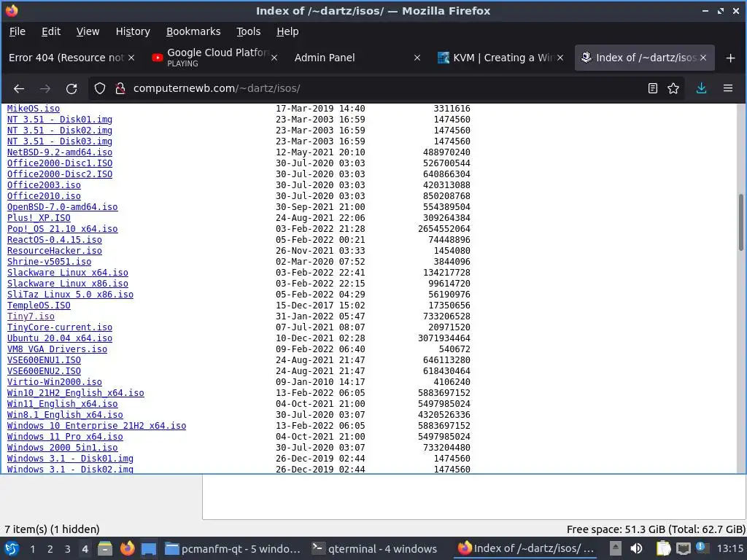Open the clipboard manager tray icon
This screenshot has width=747, height=560.
662,548
